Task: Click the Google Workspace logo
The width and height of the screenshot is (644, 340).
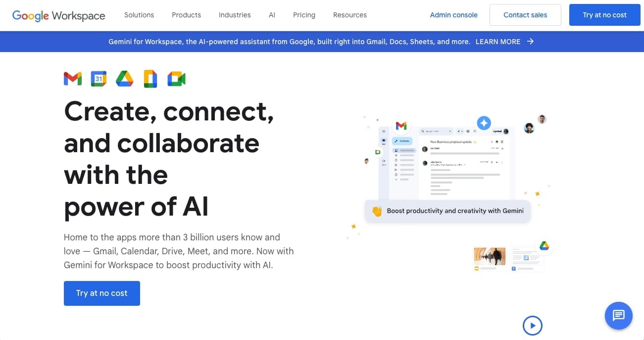Action: point(58,15)
